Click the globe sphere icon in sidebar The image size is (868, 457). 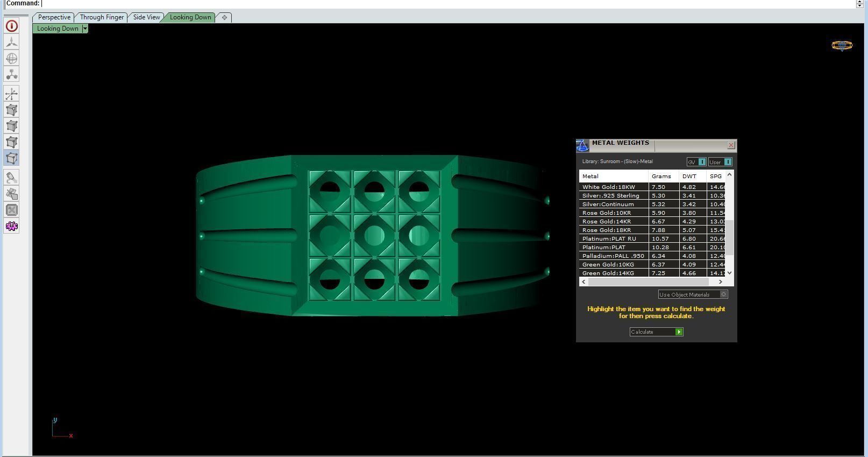click(11, 58)
